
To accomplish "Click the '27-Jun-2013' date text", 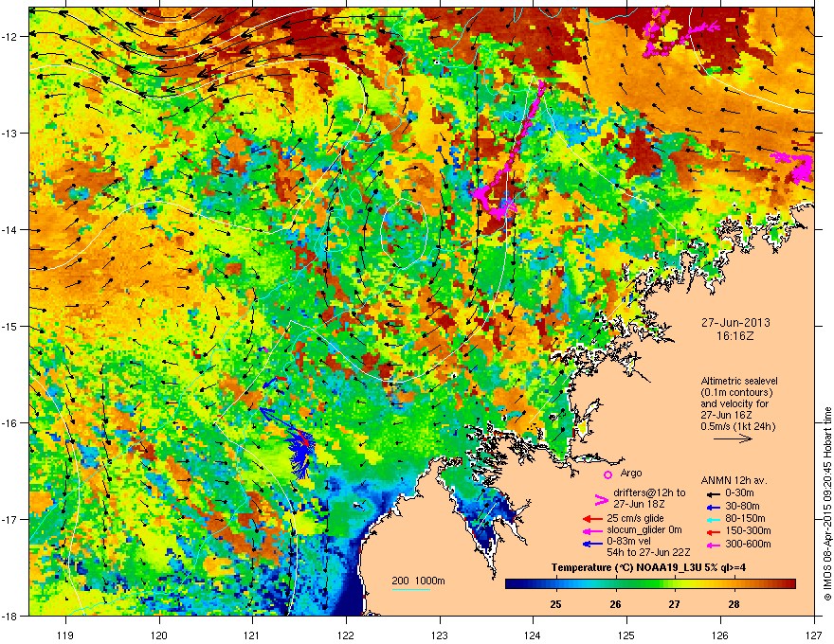I will [735, 323].
